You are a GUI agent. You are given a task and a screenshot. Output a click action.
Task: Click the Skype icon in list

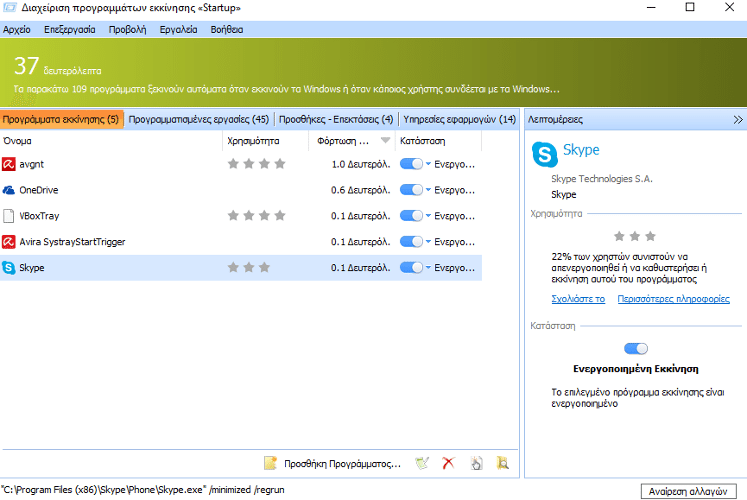click(x=9, y=268)
